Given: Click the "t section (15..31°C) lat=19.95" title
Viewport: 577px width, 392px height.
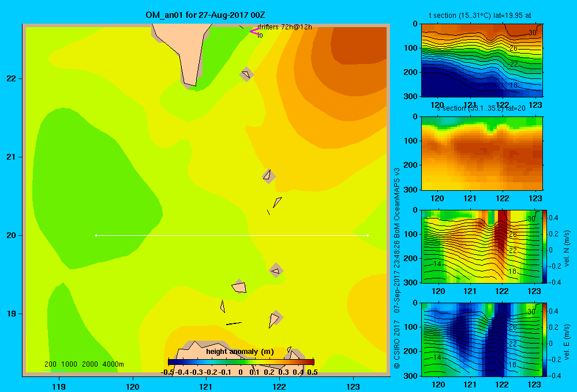Looking at the screenshot, I should pyautogui.click(x=480, y=16).
